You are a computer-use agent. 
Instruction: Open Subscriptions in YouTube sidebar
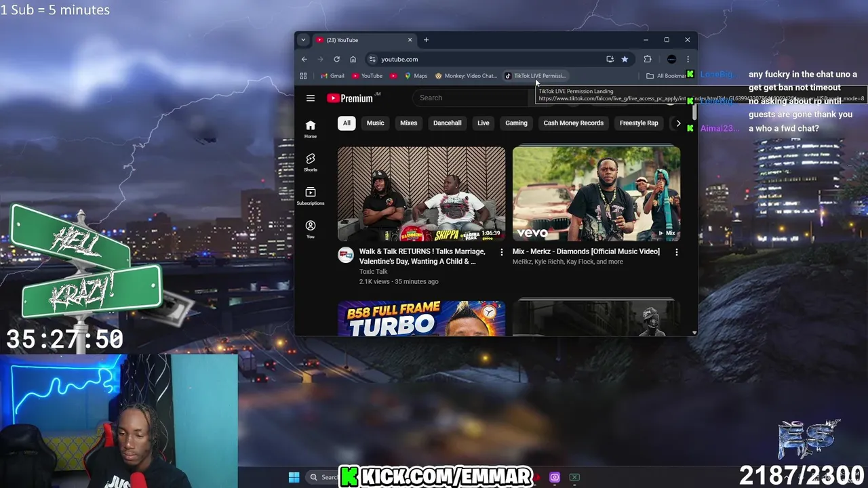click(x=311, y=196)
